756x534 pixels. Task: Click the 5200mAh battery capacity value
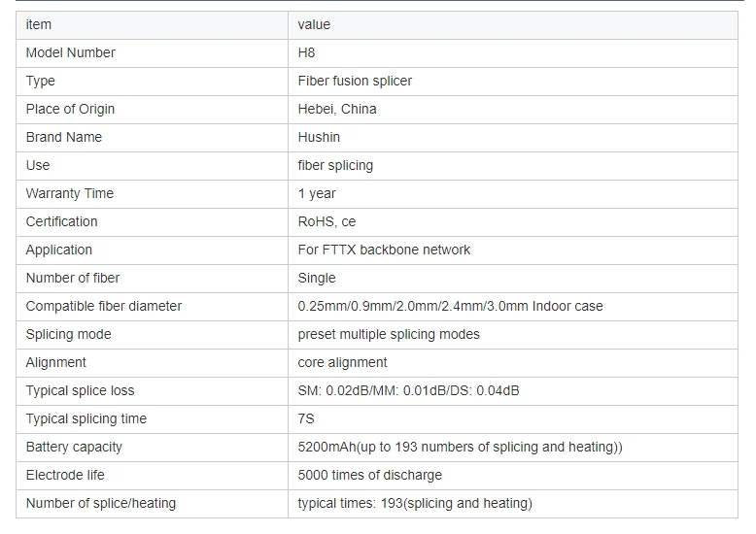[460, 447]
